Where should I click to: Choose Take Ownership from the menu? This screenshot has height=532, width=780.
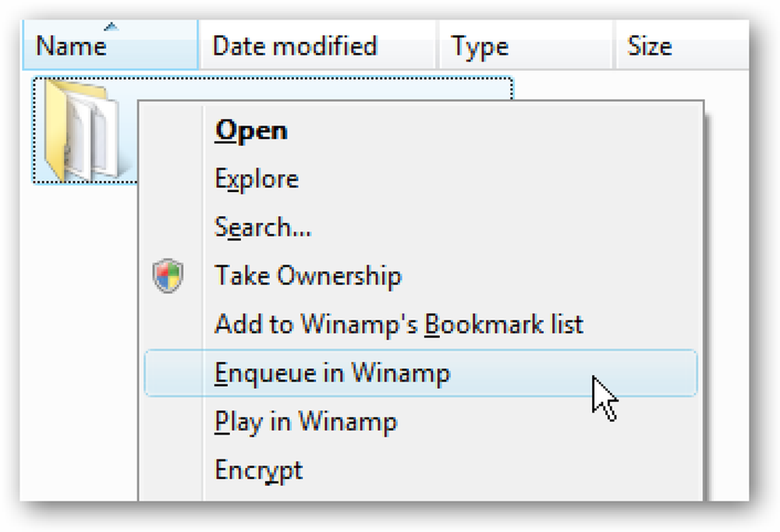[420, 275]
